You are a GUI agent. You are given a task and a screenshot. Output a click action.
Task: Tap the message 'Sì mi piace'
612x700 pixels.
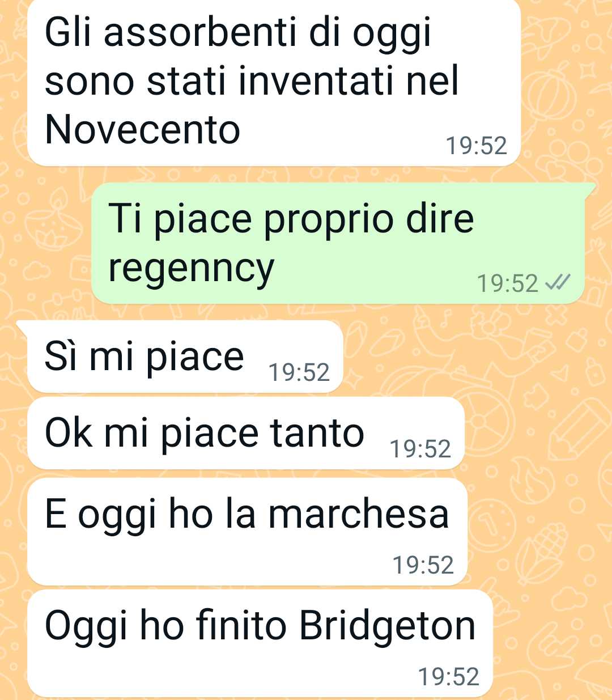pyautogui.click(x=185, y=357)
